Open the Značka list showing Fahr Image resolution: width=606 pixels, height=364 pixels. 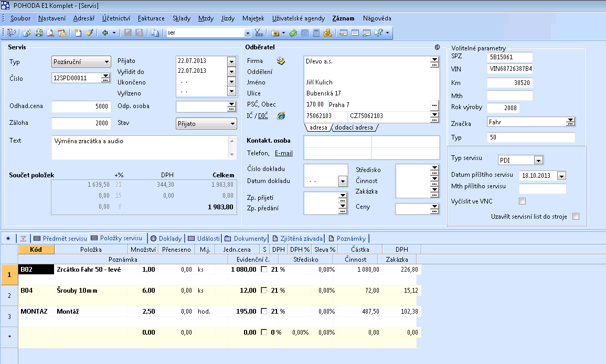coord(570,122)
